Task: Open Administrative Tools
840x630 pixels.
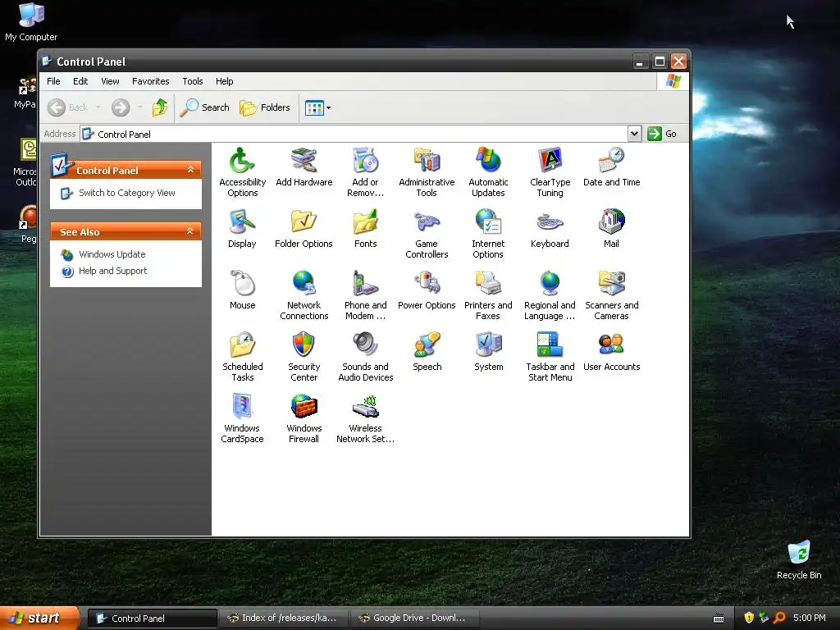Action: tap(427, 172)
